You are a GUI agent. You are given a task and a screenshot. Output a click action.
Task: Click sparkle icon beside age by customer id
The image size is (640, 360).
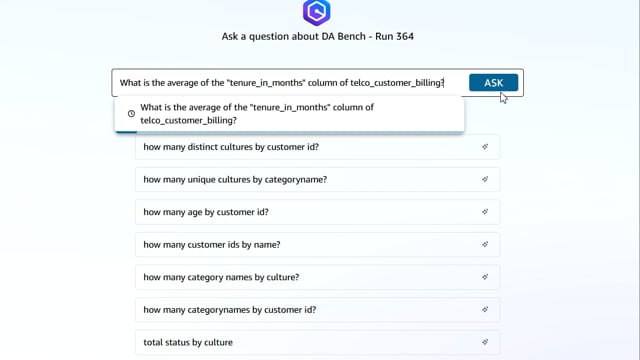[485, 212]
